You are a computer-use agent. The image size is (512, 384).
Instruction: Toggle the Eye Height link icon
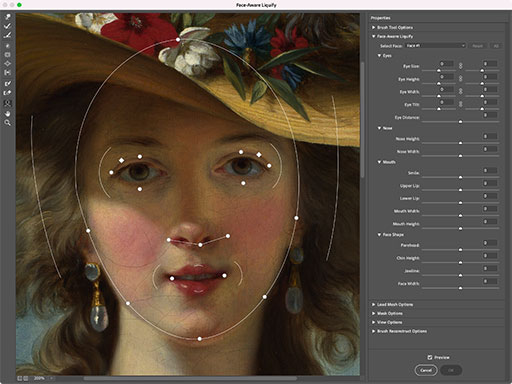(x=460, y=79)
